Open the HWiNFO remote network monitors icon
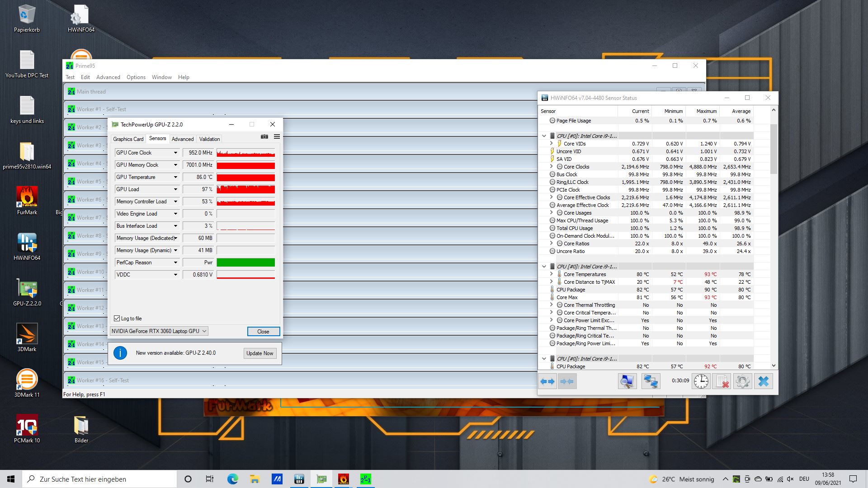 coord(650,381)
